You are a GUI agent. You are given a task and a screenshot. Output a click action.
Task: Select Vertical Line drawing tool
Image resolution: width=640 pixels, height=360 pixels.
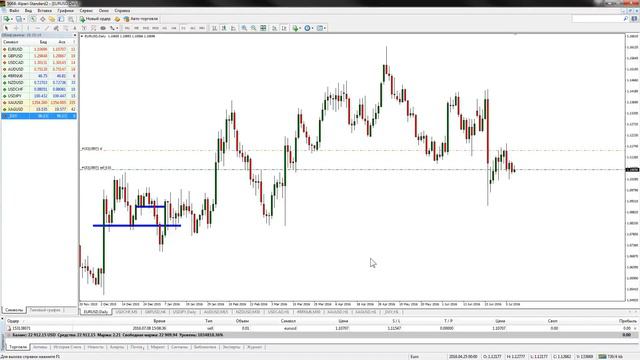coord(28,28)
